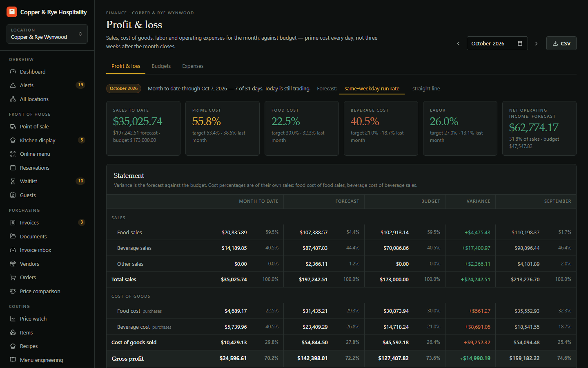Open the Sales to date card
Viewport: 588px width, 368px height.
pos(143,128)
